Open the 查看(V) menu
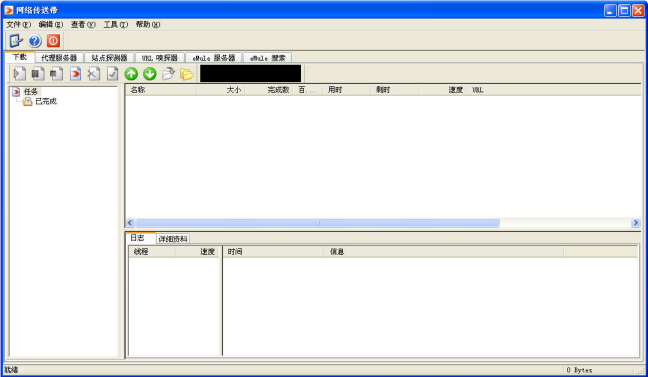This screenshot has height=377, width=648. [83, 24]
